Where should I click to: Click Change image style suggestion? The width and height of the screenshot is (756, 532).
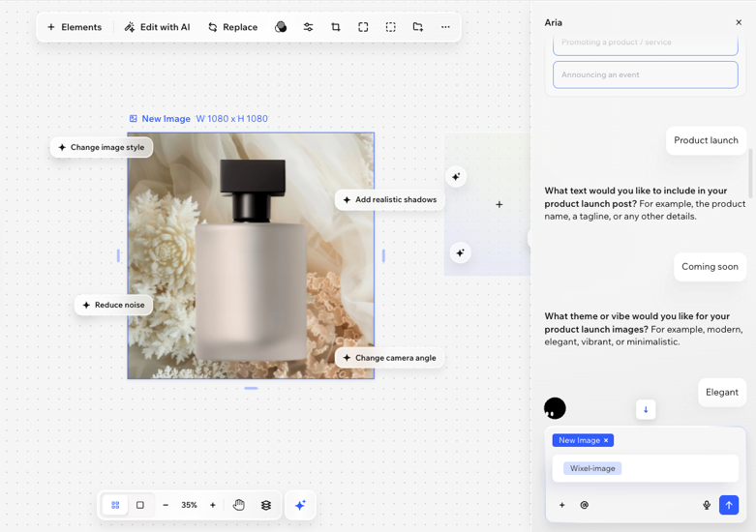tap(102, 147)
